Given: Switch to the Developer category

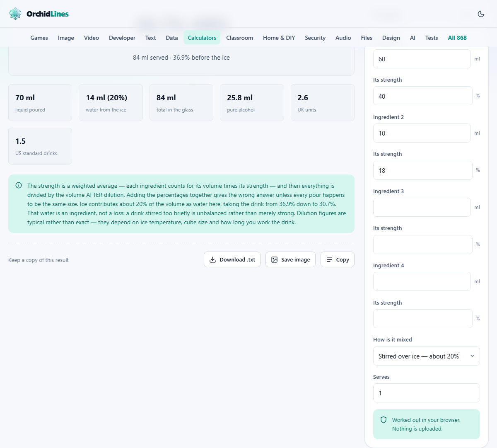Looking at the screenshot, I should (x=122, y=38).
